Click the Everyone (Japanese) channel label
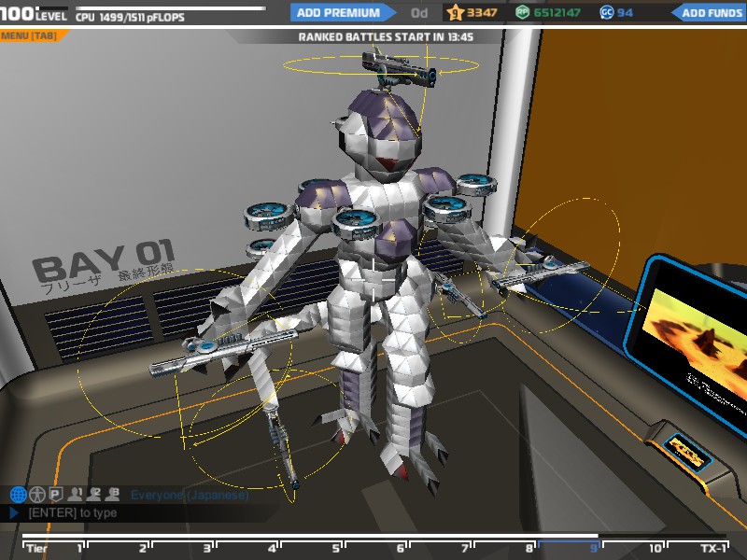This screenshot has width=747, height=560. 190,496
